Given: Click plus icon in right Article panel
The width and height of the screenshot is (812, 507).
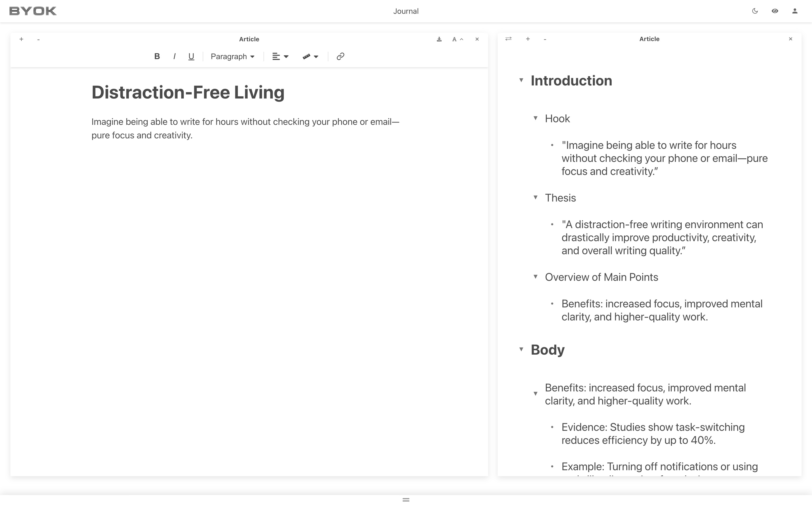Looking at the screenshot, I should tap(528, 39).
